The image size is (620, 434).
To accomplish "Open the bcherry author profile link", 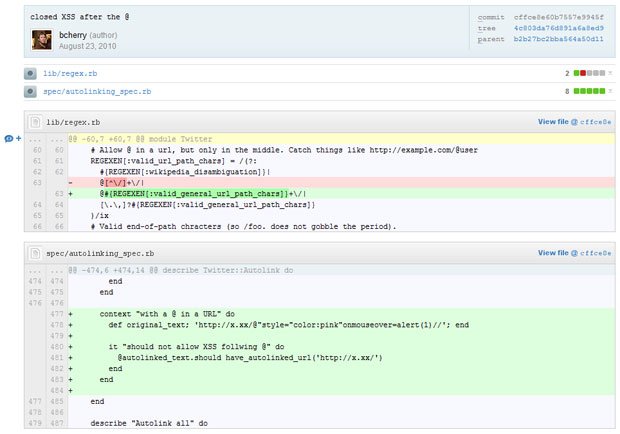I will pos(75,35).
